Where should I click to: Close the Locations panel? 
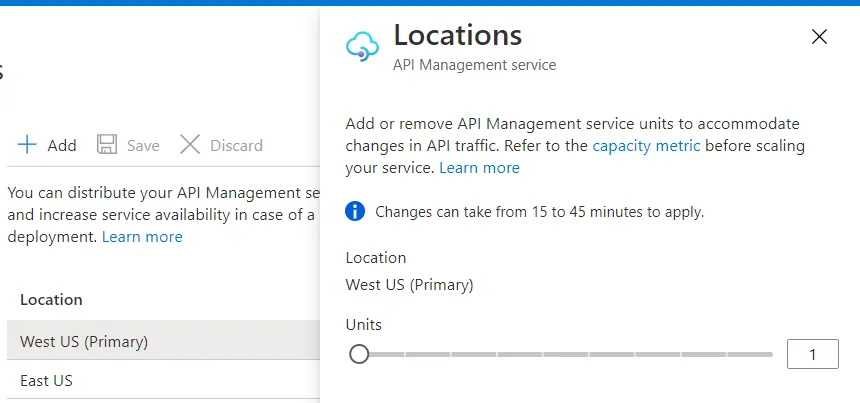click(819, 37)
